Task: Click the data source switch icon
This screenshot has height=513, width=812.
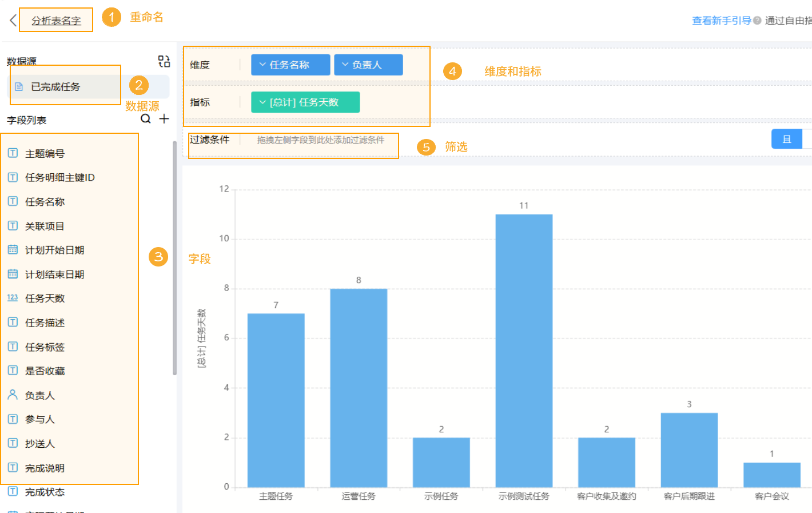Action: 164,61
